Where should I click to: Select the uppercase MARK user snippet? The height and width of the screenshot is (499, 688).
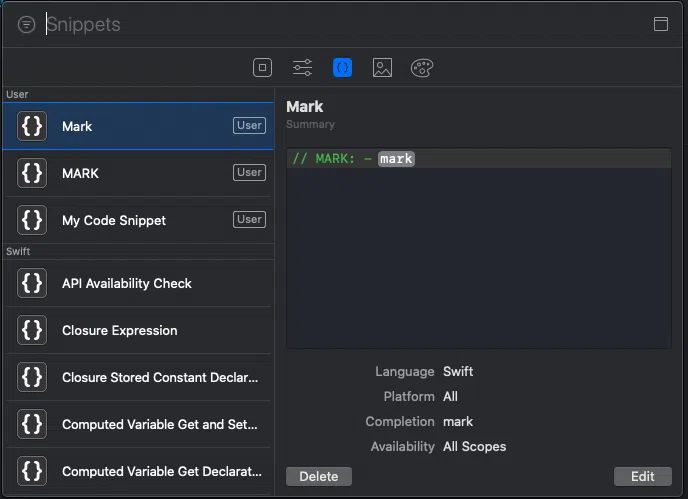pyautogui.click(x=138, y=173)
